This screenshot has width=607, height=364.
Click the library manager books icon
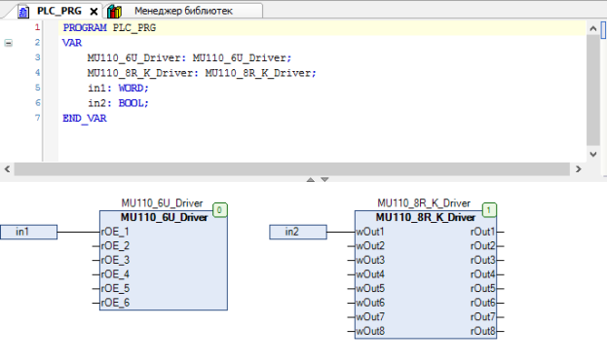(114, 12)
